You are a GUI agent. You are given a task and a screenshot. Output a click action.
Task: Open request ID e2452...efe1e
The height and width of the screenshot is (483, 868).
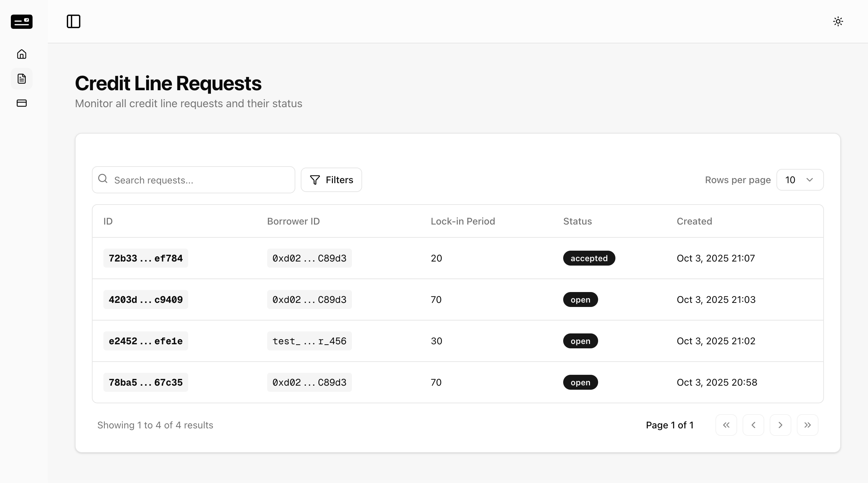pyautogui.click(x=146, y=341)
